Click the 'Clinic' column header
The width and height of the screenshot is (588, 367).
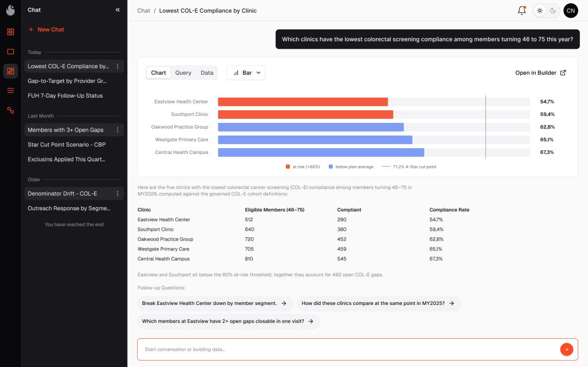coord(144,210)
